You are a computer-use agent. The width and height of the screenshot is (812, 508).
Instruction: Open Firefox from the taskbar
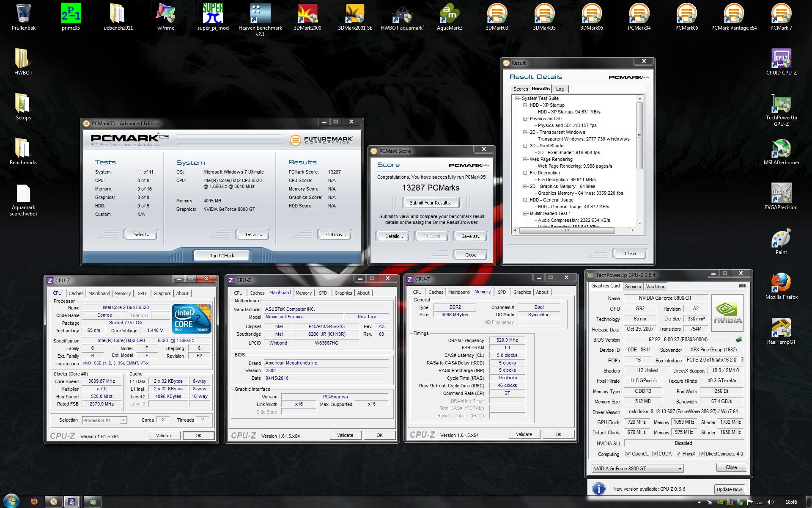[x=34, y=502]
